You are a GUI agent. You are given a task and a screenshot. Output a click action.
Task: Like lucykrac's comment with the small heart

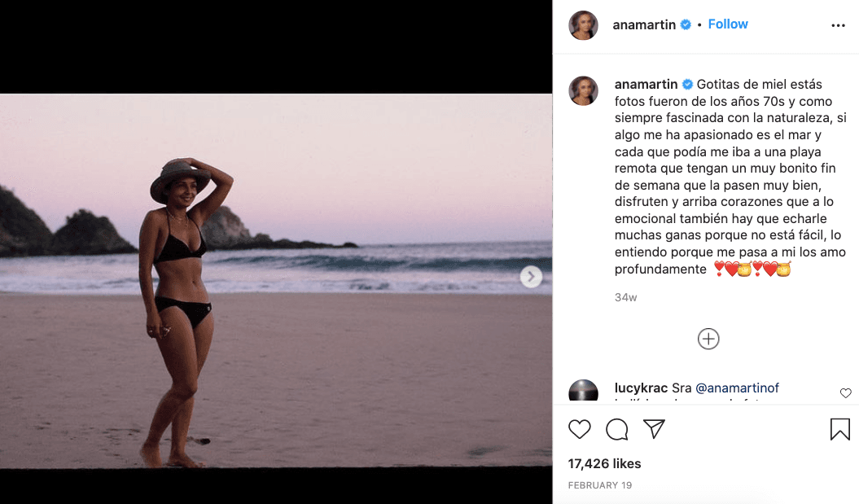coord(845,392)
